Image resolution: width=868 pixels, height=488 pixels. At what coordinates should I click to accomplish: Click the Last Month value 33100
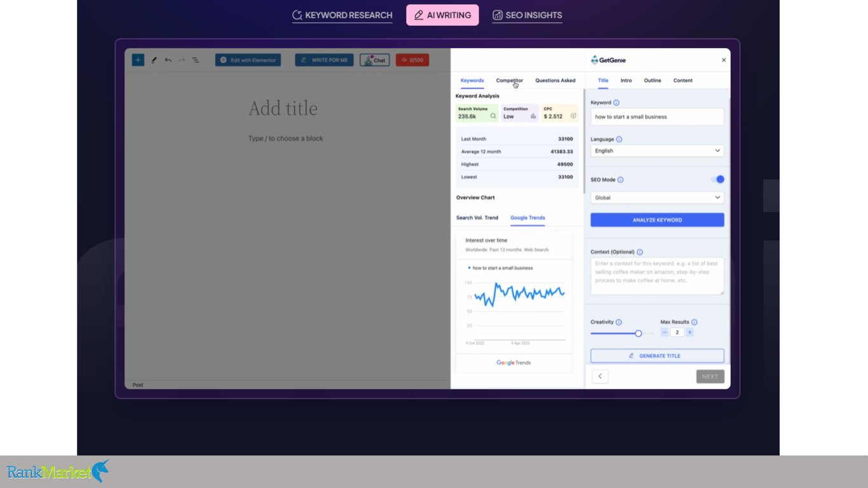[566, 139]
